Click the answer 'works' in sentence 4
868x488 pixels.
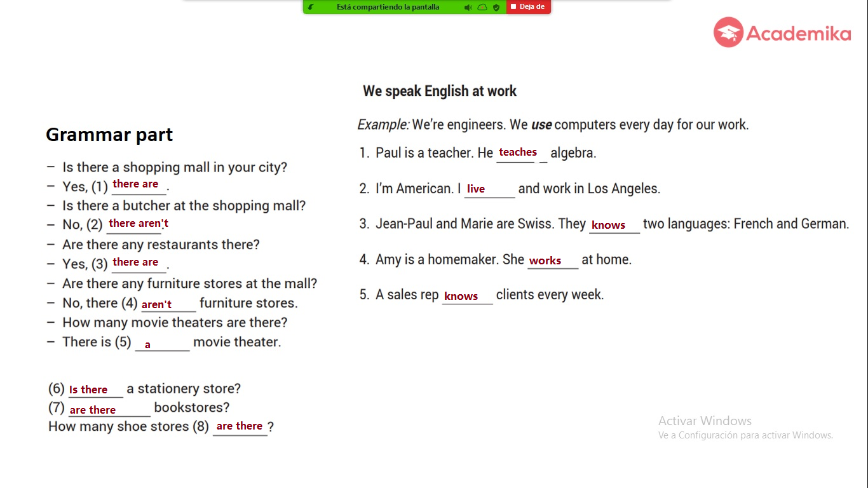545,261
